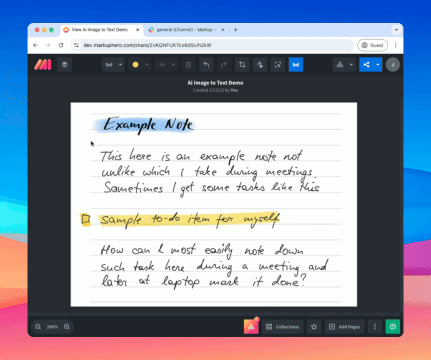Image resolution: width=431 pixels, height=360 pixels.
Task: Pick the yellow color swatch
Action: 135,65
